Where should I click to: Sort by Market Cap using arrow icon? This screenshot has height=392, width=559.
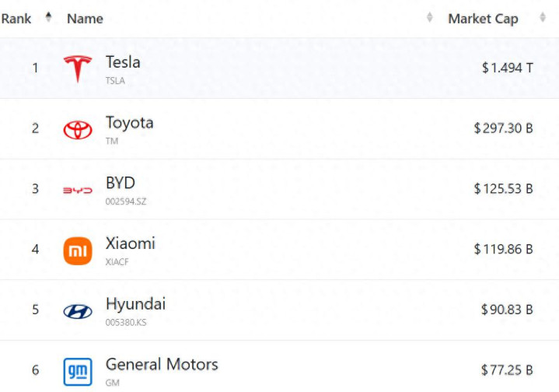click(x=543, y=18)
